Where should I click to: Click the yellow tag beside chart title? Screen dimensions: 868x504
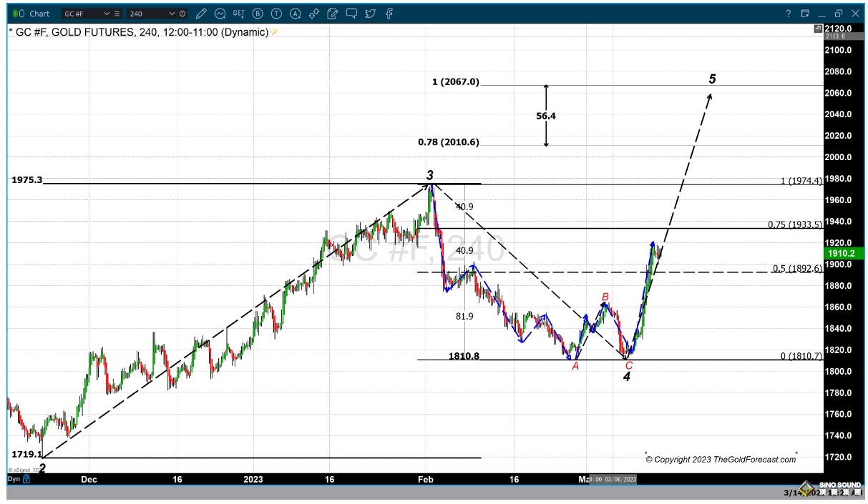(x=274, y=32)
